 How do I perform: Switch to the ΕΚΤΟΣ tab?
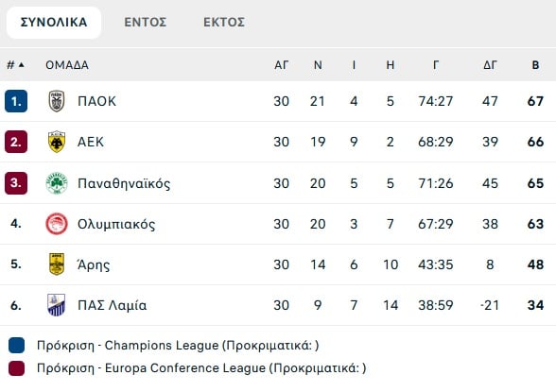pos(224,23)
